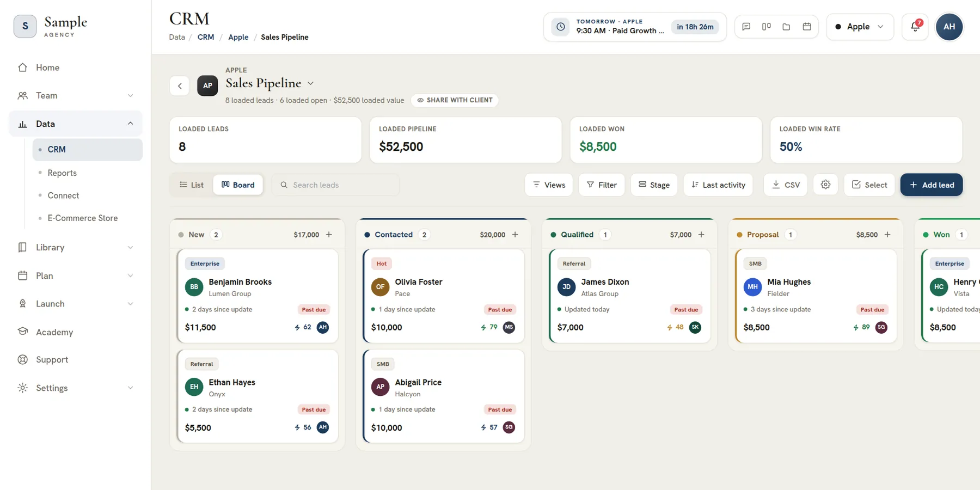Open E-Commerce Store under Data
The image size is (980, 490).
click(88, 218)
